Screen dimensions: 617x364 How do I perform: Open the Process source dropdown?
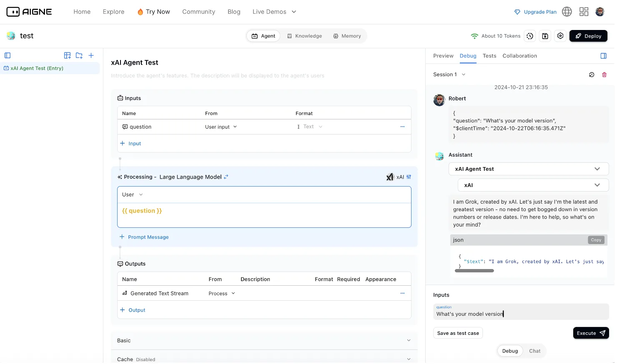click(x=222, y=294)
